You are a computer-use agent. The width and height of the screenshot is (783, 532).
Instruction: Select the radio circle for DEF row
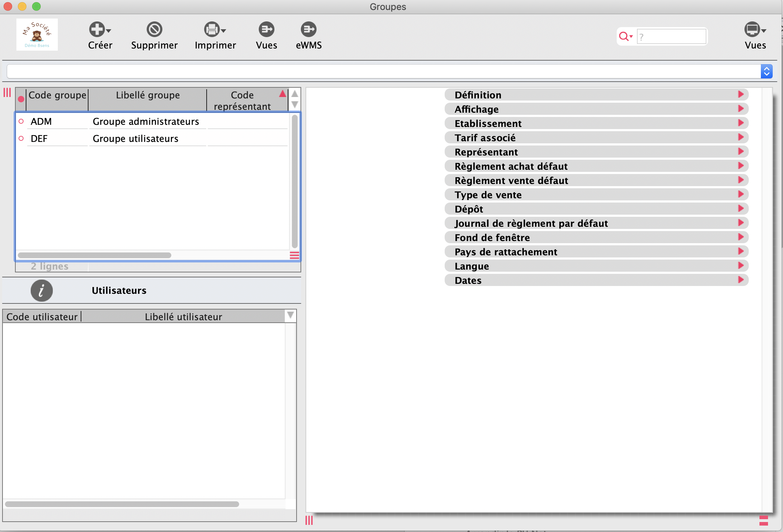pos(21,138)
